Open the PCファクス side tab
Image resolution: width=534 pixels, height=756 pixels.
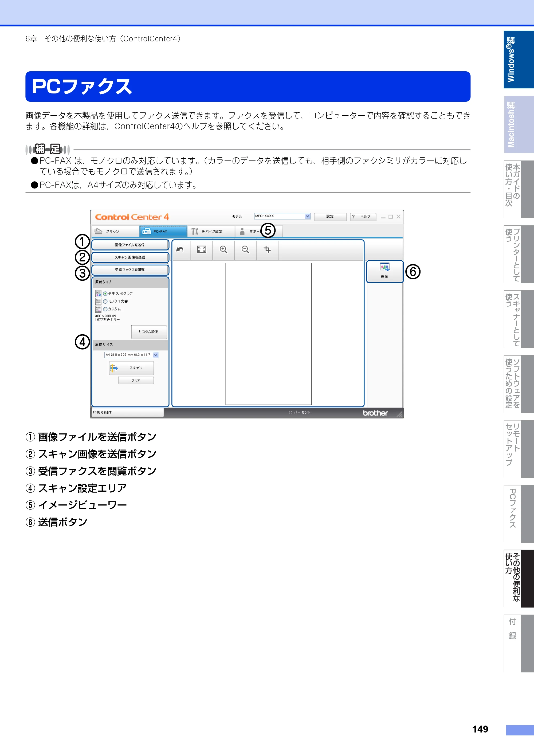tap(519, 514)
